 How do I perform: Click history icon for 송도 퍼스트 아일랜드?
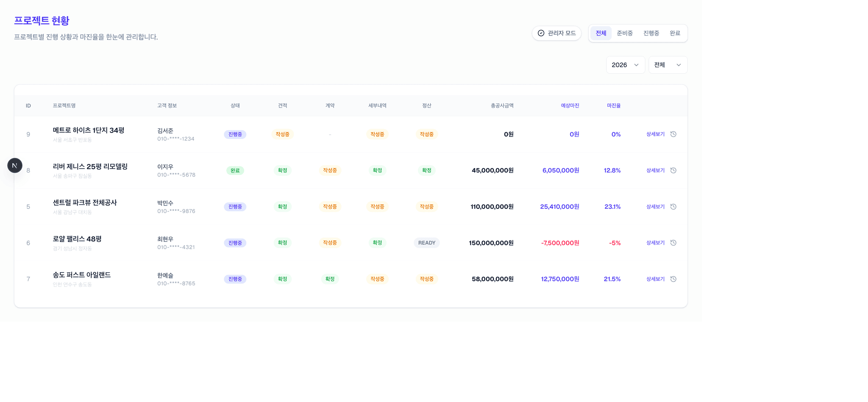pos(673,279)
